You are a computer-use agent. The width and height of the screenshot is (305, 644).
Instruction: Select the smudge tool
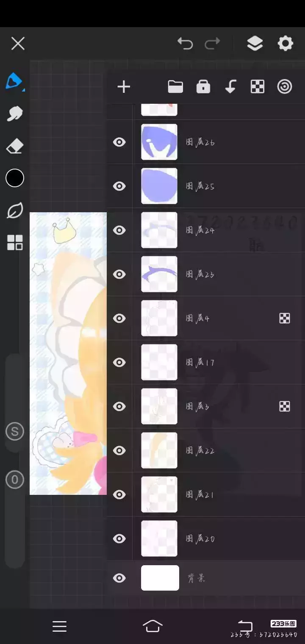(14, 114)
